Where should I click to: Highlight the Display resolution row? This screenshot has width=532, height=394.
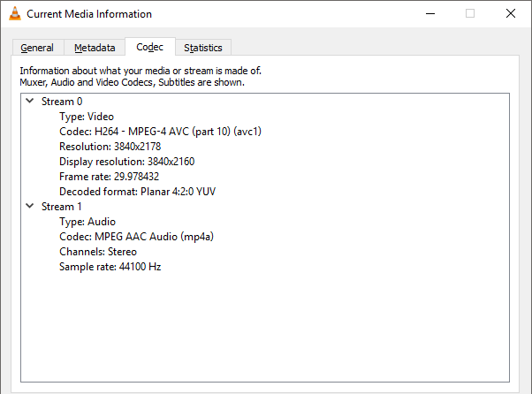[126, 162]
